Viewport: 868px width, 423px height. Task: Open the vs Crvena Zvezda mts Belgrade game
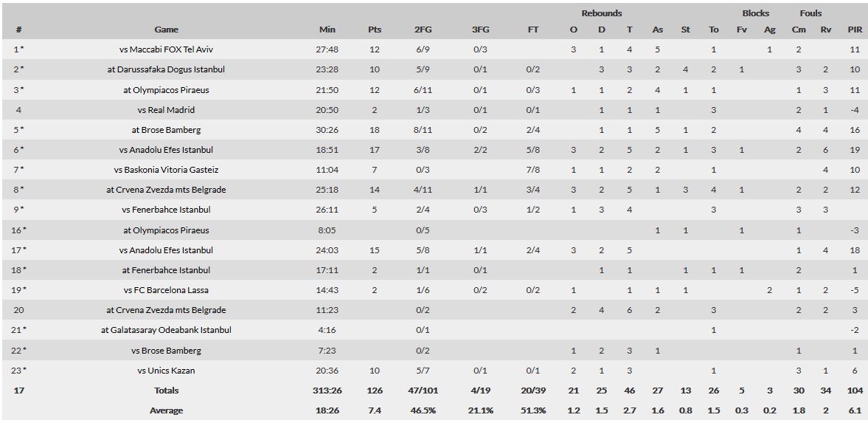[x=166, y=190]
